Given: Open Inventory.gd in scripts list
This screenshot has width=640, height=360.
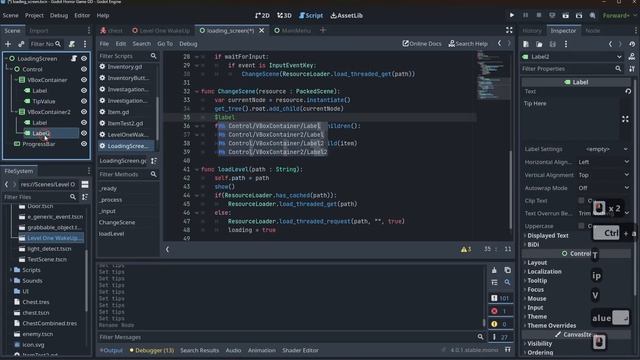Looking at the screenshot, I should click(x=124, y=67).
